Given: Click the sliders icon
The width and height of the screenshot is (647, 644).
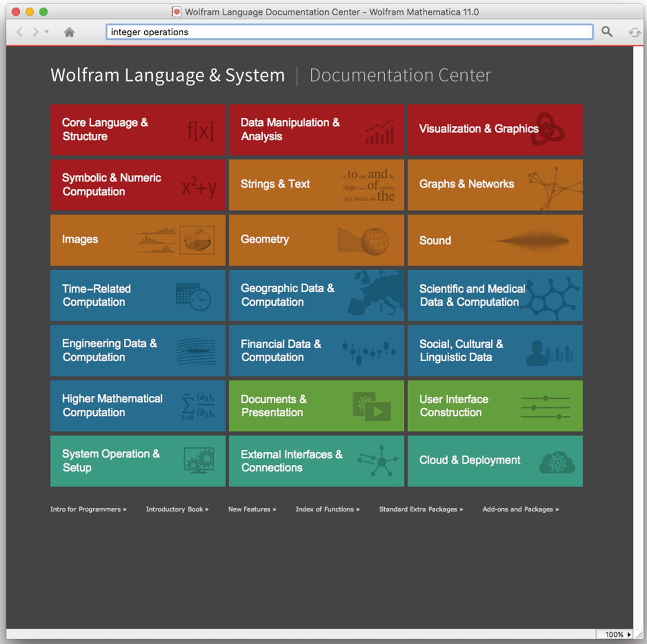Looking at the screenshot, I should [545, 407].
